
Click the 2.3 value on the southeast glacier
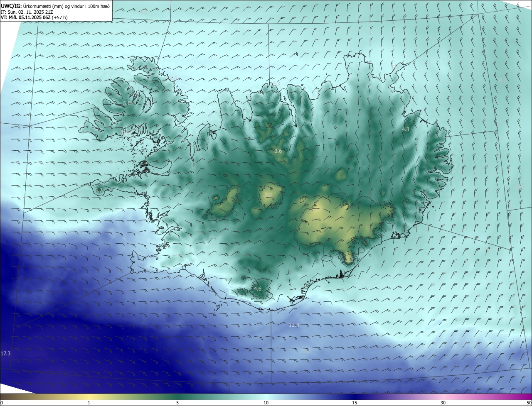(x=349, y=260)
